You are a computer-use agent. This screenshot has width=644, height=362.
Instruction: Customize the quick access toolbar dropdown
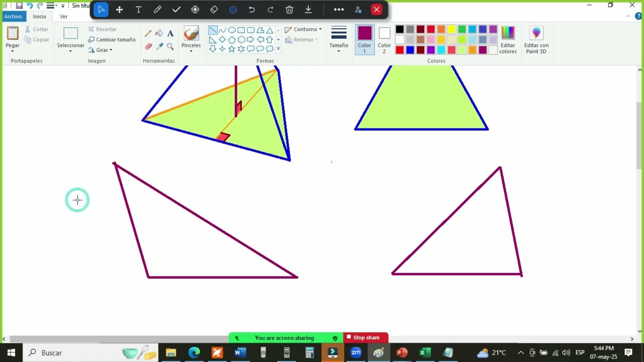pyautogui.click(x=63, y=6)
